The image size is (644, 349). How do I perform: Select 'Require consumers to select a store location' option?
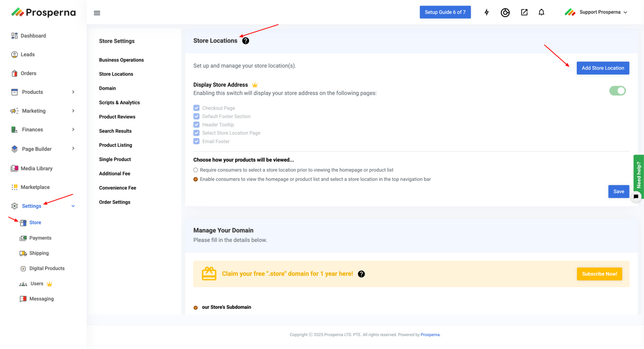(x=196, y=170)
